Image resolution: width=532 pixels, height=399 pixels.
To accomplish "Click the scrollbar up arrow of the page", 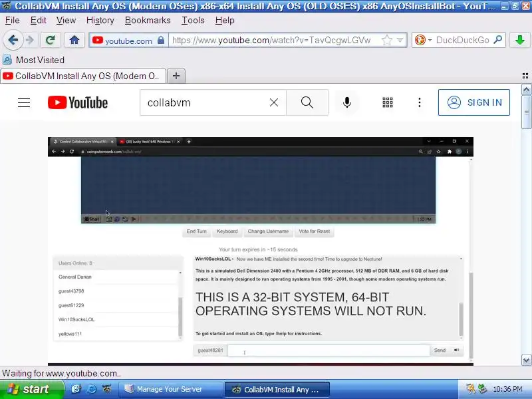I will coord(526,90).
